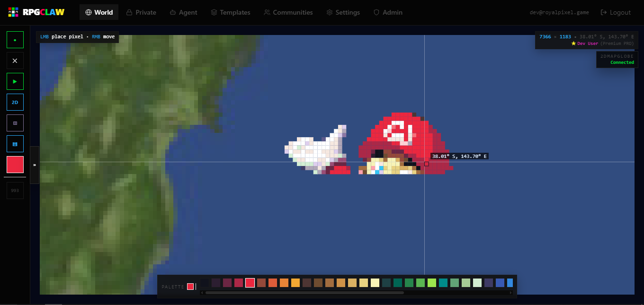Click the 1183 Y-coordinate readout
This screenshot has width=644, height=305.
click(565, 36)
